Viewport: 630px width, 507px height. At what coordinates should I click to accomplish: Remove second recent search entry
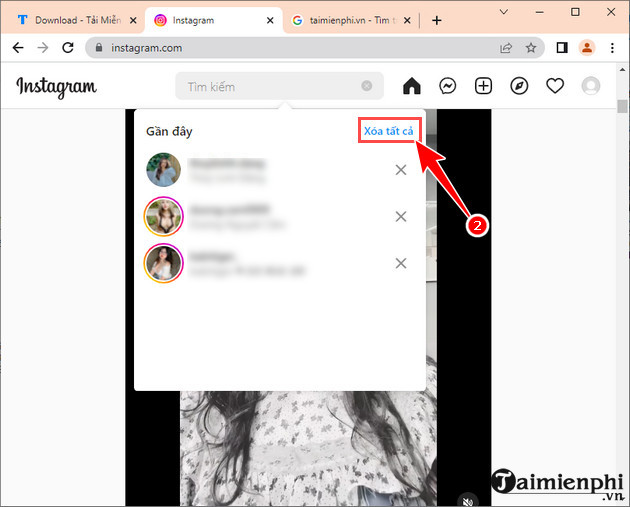[x=401, y=217]
